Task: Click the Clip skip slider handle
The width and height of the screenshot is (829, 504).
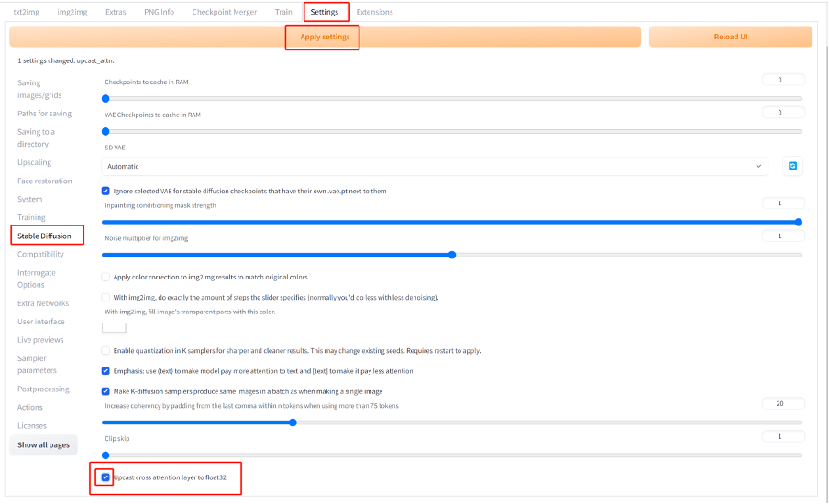Action: (x=105, y=455)
